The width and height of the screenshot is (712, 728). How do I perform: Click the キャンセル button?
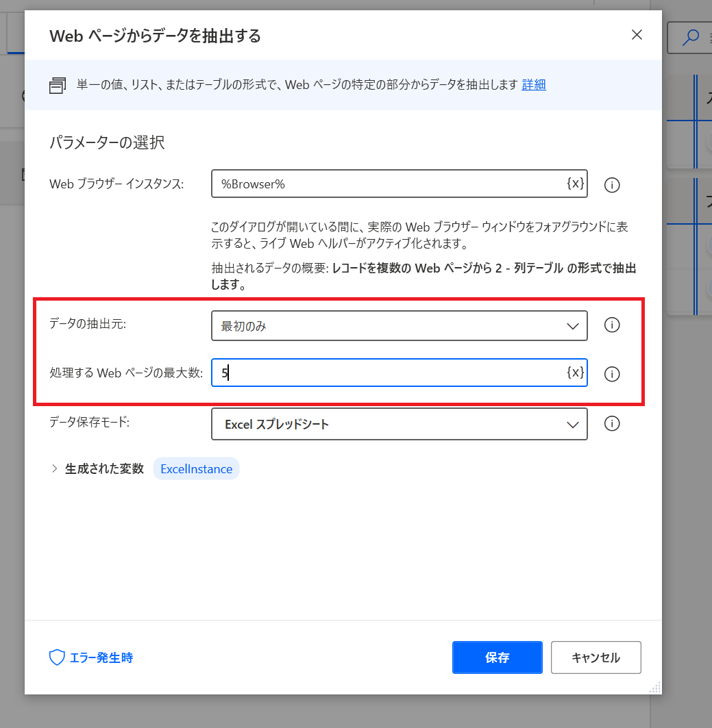596,657
